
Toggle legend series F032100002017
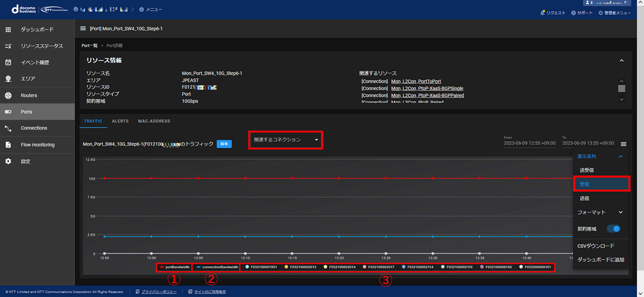[x=379, y=267]
